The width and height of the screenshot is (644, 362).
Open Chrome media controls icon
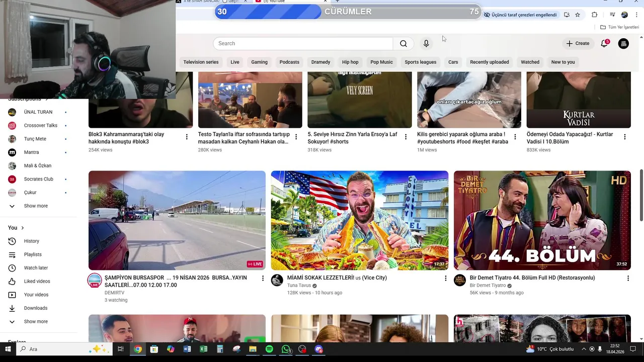612,15
